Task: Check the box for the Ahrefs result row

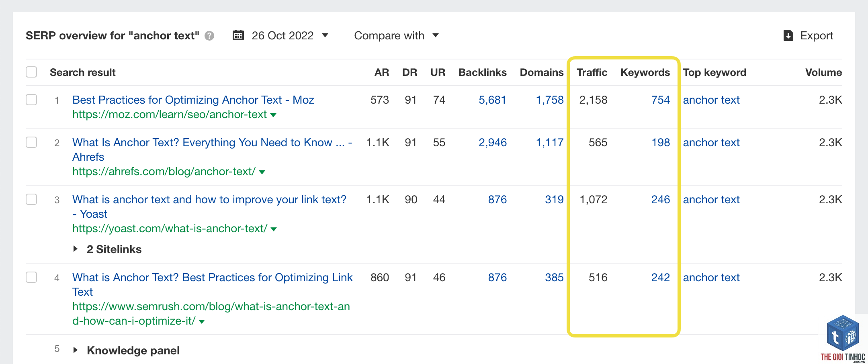Action: 31,142
